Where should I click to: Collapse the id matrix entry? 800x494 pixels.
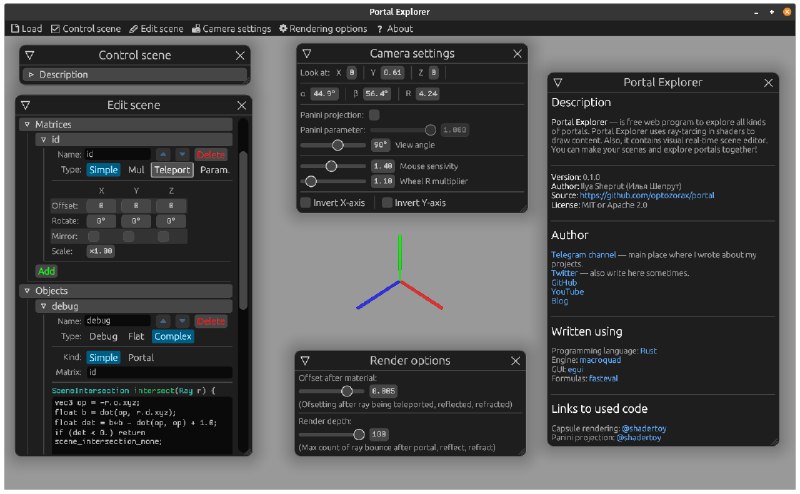(x=134, y=139)
